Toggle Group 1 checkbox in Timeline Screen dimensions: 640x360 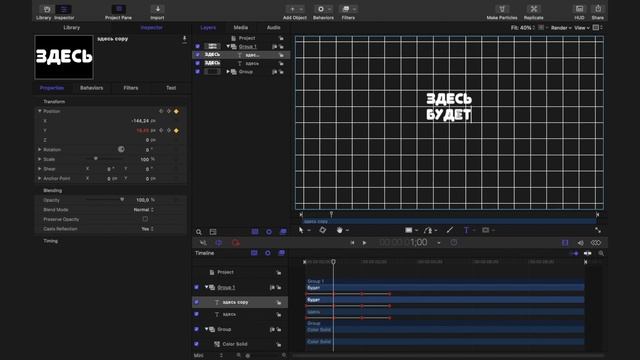pyautogui.click(x=196, y=287)
